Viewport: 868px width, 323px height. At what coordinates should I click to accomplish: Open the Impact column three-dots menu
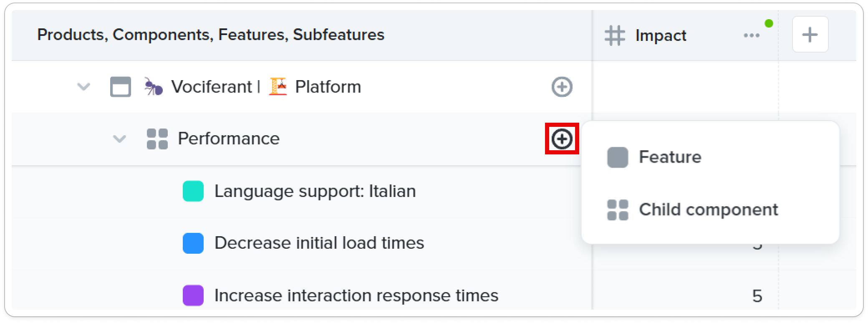[x=752, y=35]
